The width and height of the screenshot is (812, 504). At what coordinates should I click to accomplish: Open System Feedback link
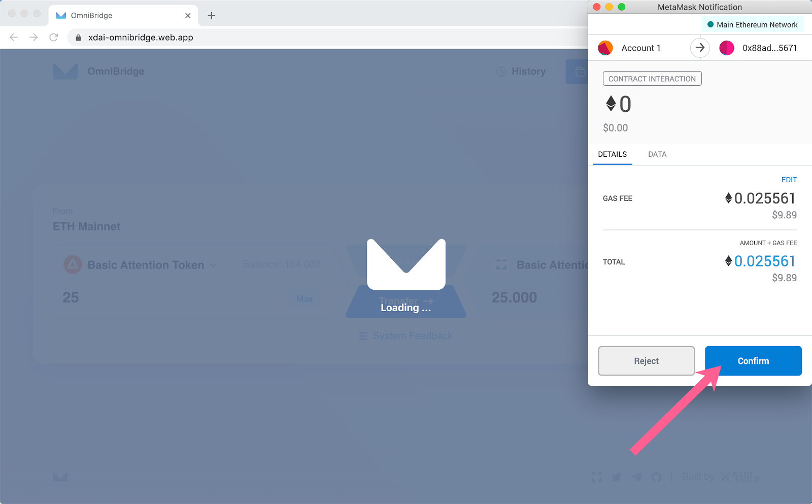pos(405,336)
